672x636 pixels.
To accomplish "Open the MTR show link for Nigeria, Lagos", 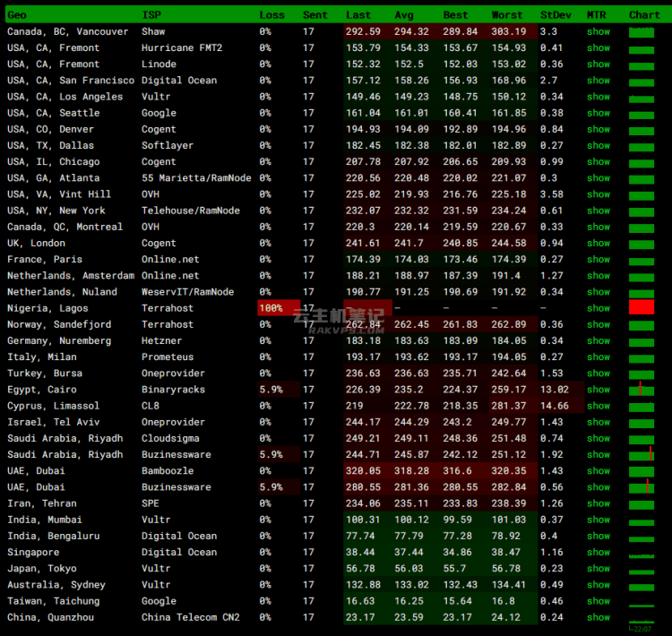I will click(599, 308).
